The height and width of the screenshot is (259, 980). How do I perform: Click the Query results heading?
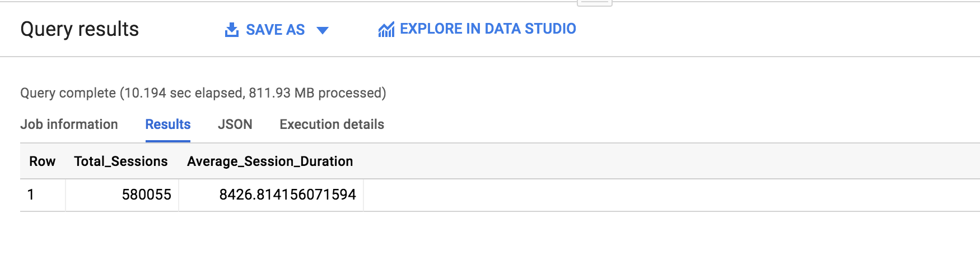pyautogui.click(x=80, y=29)
